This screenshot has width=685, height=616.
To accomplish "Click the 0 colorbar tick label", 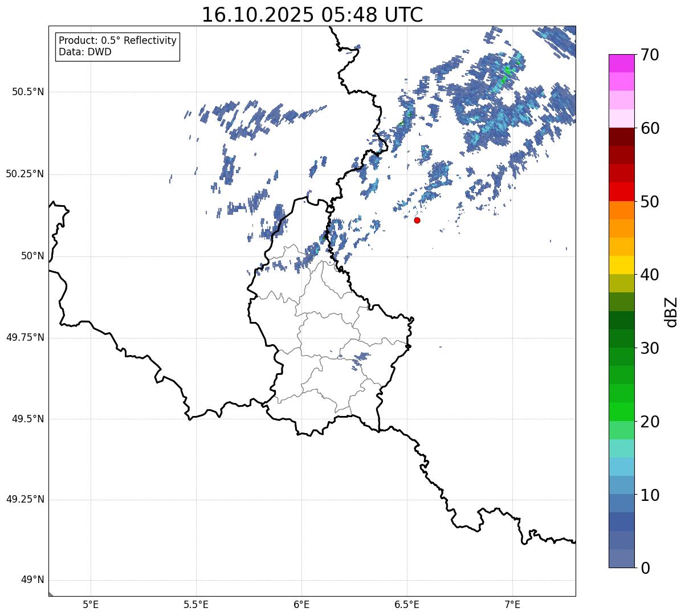I will pos(645,568).
